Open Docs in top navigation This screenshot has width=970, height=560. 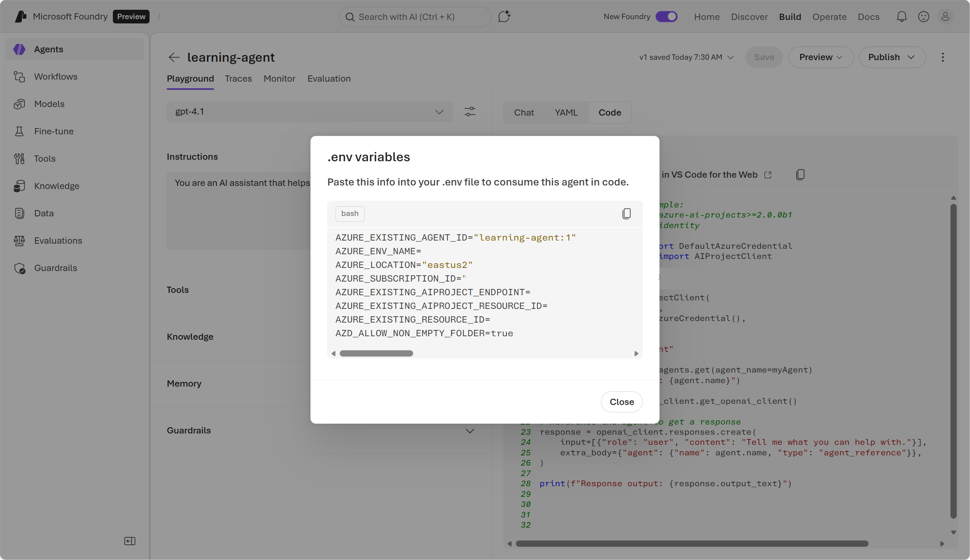(x=868, y=17)
